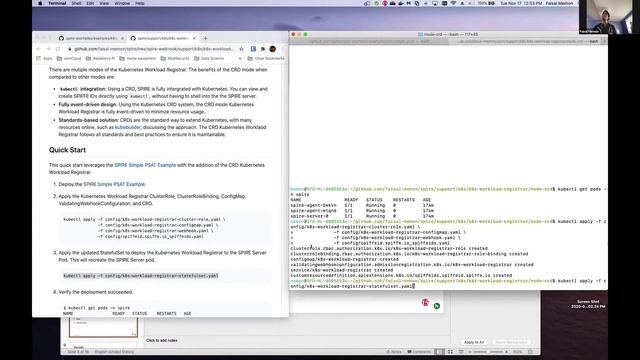Open a new browser tab with plus button
This screenshot has height=360, width=640.
pyautogui.click(x=206, y=38)
